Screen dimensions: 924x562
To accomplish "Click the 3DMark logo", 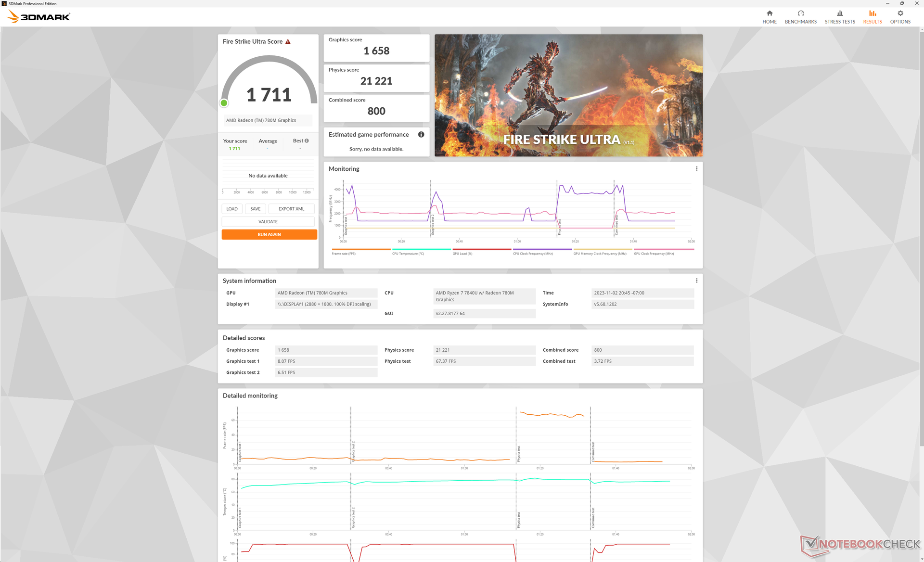I will click(39, 17).
